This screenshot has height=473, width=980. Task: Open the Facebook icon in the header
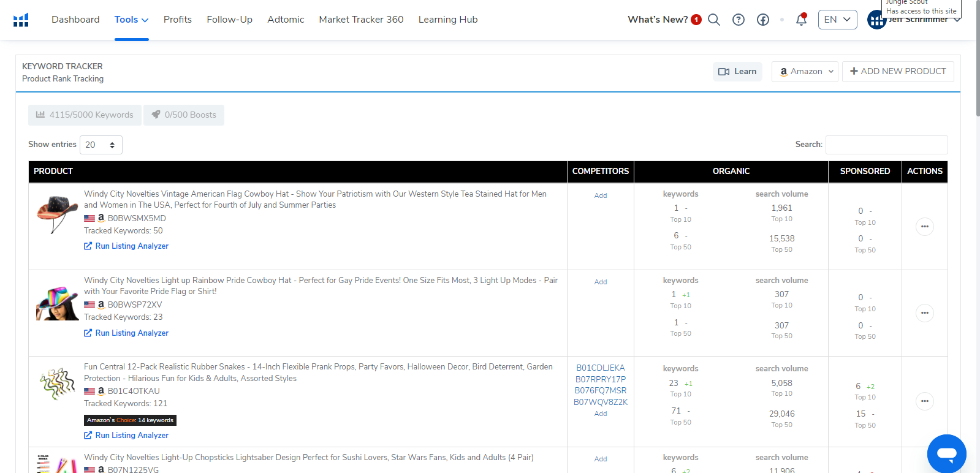[763, 20]
